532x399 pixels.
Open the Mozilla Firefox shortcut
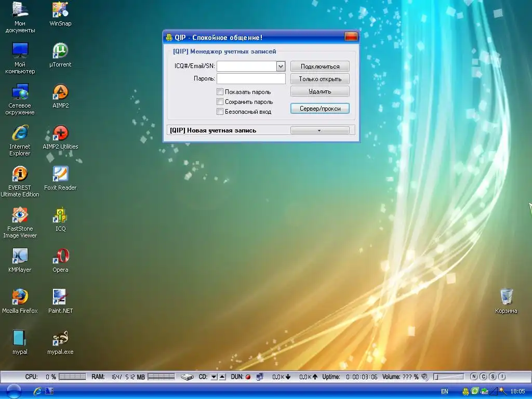point(20,301)
